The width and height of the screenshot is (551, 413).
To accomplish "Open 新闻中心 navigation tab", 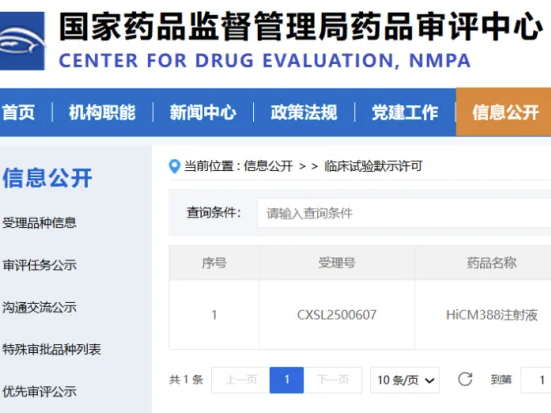I will (203, 112).
